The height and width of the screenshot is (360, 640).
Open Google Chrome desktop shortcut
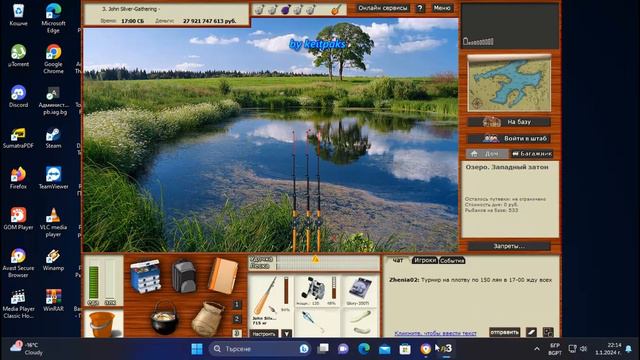coord(53,60)
